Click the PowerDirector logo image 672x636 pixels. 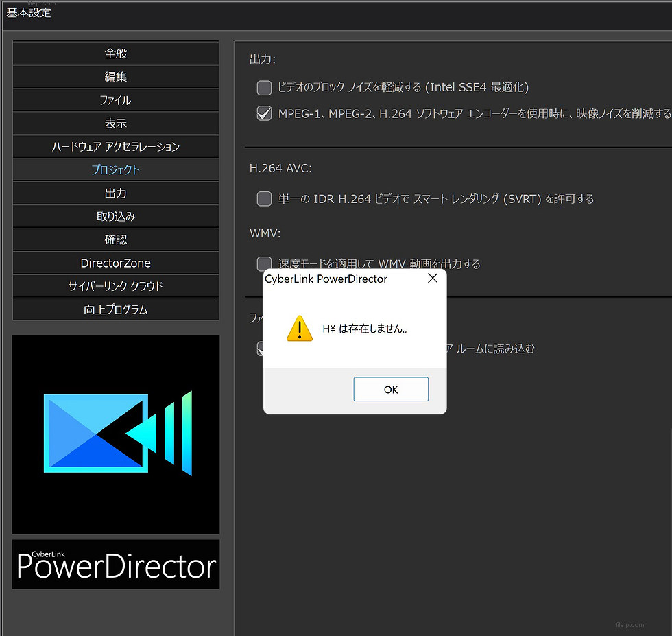[116, 434]
